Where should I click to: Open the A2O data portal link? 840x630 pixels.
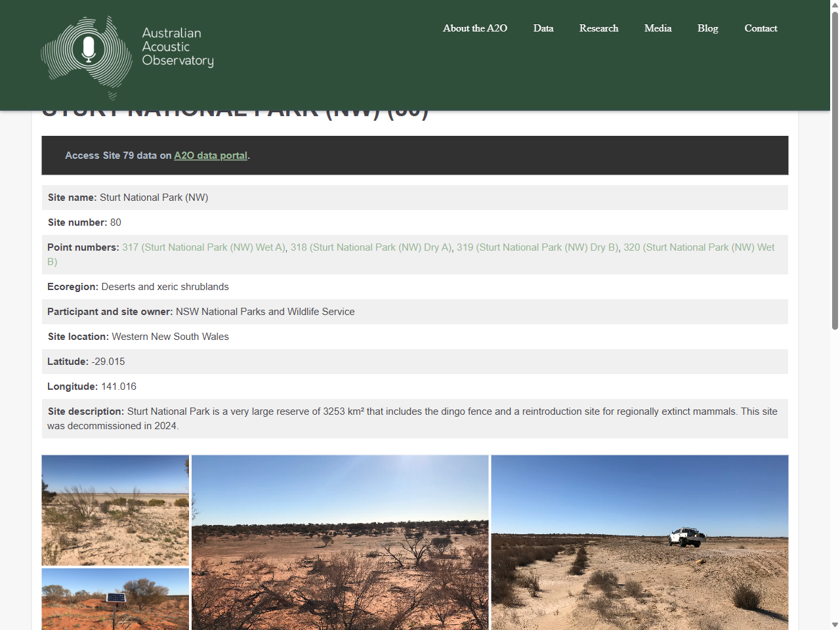210,156
